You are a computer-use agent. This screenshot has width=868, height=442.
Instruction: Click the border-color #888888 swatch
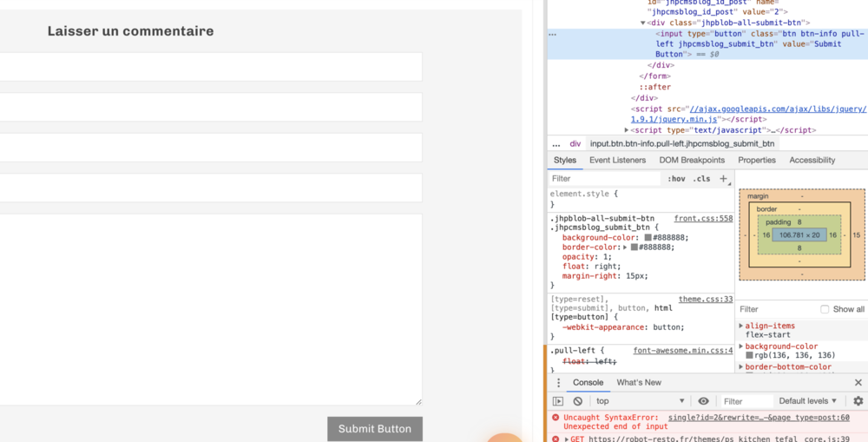634,247
